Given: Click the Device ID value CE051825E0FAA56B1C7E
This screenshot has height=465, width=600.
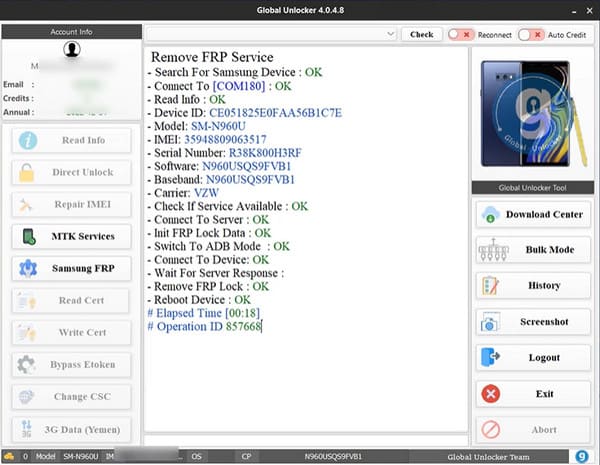Looking at the screenshot, I should 275,113.
